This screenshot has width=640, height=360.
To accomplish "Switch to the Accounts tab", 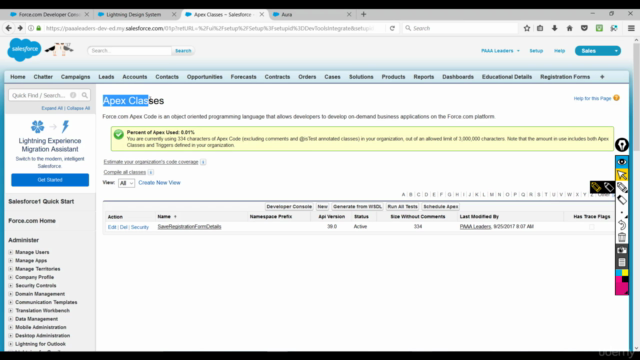I will (x=135, y=77).
